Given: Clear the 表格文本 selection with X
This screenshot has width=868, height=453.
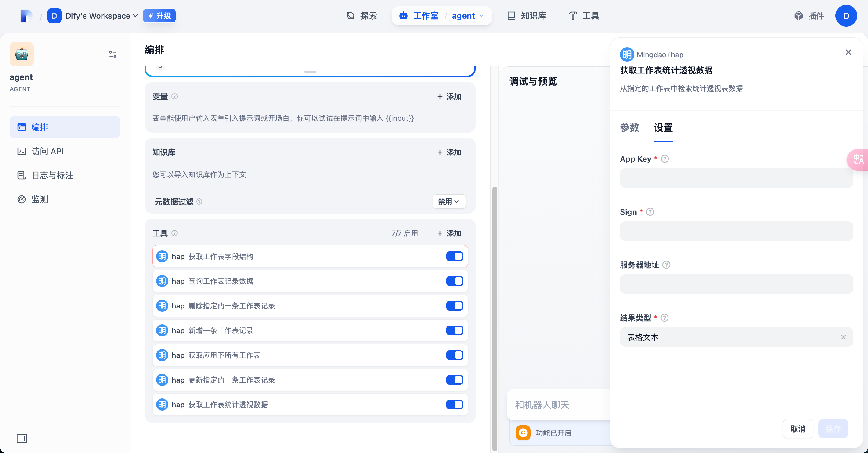Looking at the screenshot, I should tap(843, 337).
